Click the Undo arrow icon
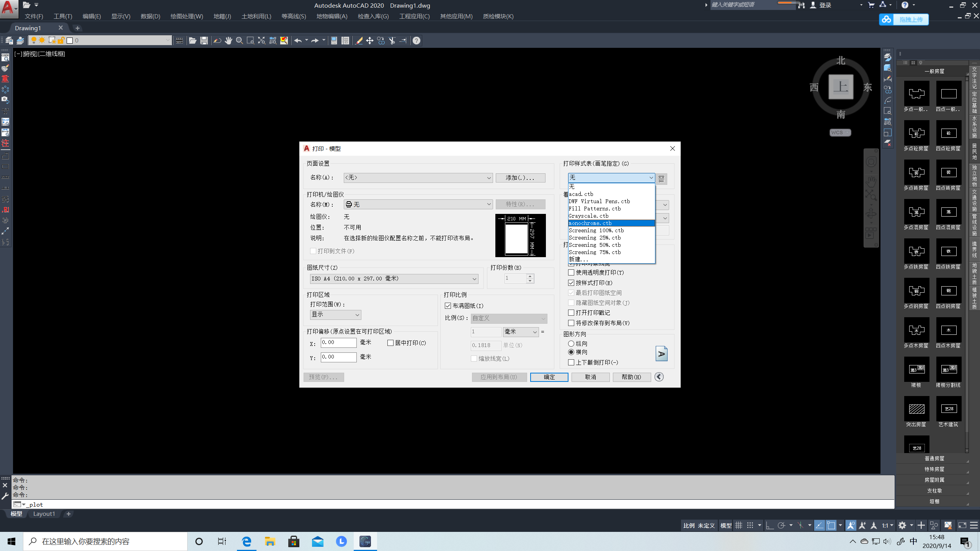This screenshot has height=551, width=980. [298, 41]
